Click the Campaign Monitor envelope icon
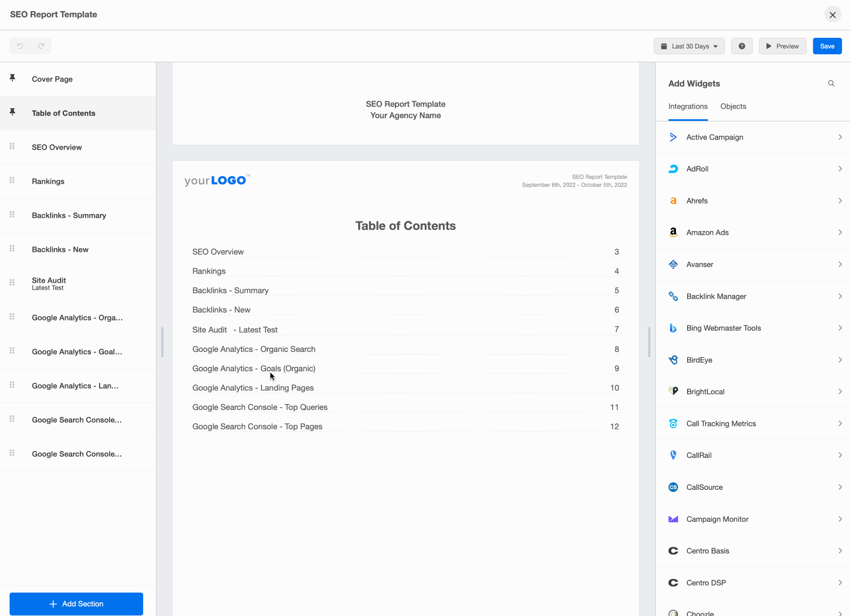Viewport: 850px width, 616px height. click(x=673, y=519)
